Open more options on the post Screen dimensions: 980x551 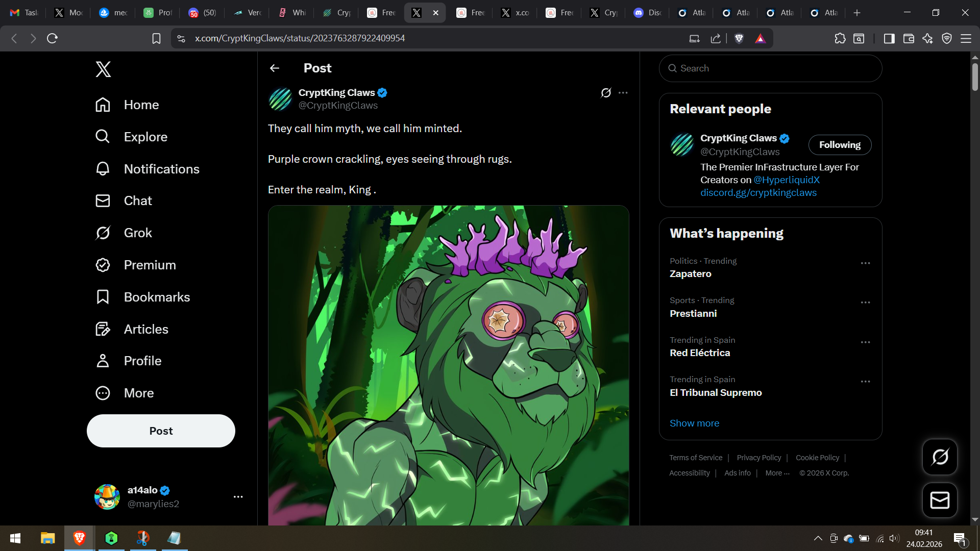623,93
